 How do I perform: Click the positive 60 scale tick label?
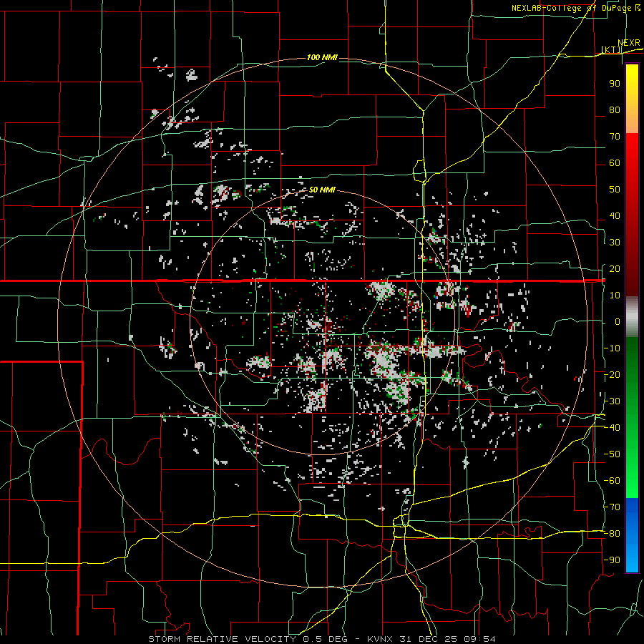click(x=615, y=163)
